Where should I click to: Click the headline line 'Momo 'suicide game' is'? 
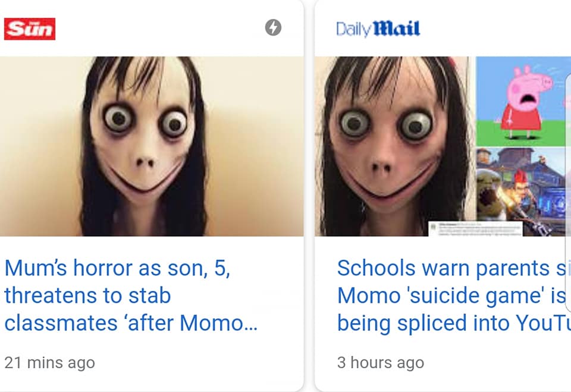coord(451,296)
